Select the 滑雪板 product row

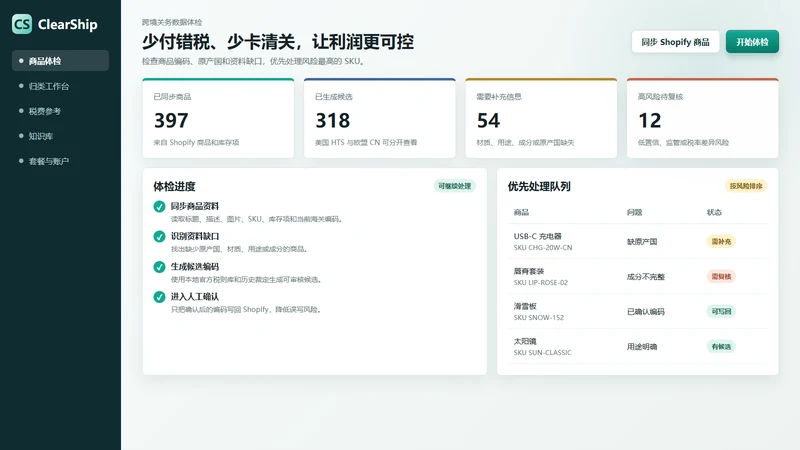point(638,311)
